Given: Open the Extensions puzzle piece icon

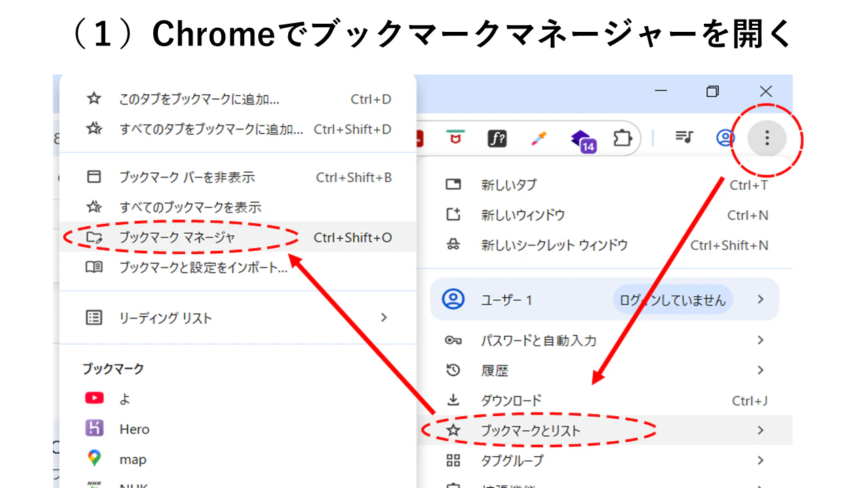Looking at the screenshot, I should click(x=622, y=138).
